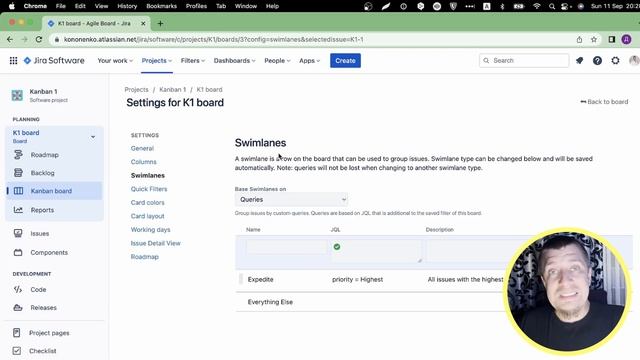Click the Checklist icon in sidebar

[16, 351]
